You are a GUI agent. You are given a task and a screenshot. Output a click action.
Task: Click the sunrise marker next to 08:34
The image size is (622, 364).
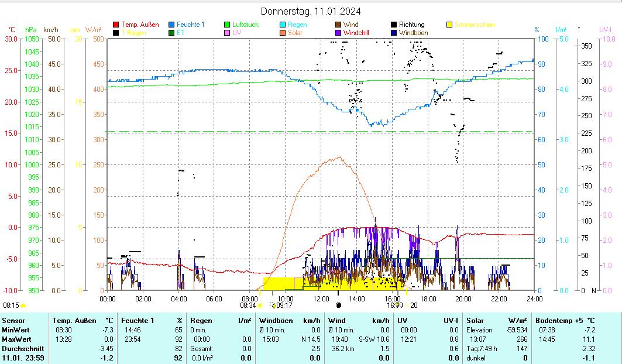click(260, 305)
